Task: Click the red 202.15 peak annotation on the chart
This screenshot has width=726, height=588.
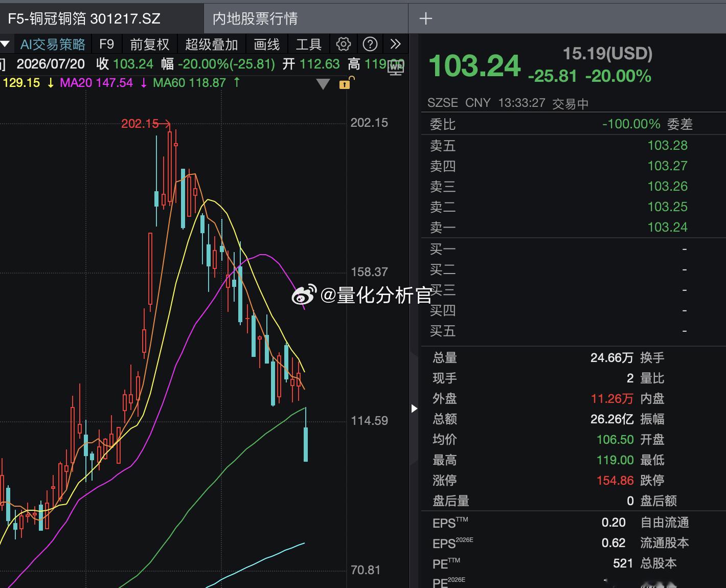Action: click(140, 124)
